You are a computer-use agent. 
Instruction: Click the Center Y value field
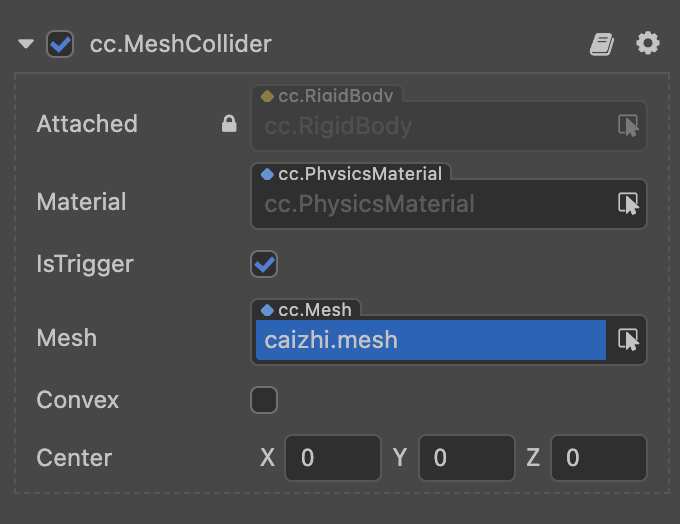point(465,458)
